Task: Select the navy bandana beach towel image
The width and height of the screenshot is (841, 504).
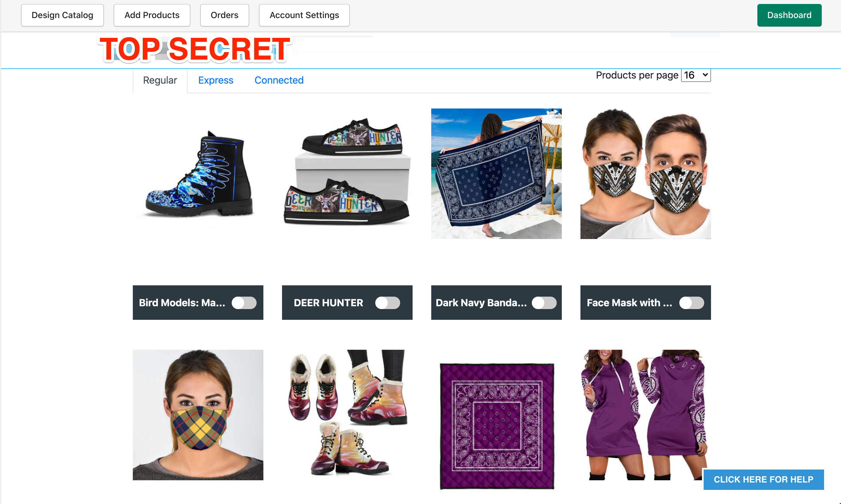Action: pos(496,173)
